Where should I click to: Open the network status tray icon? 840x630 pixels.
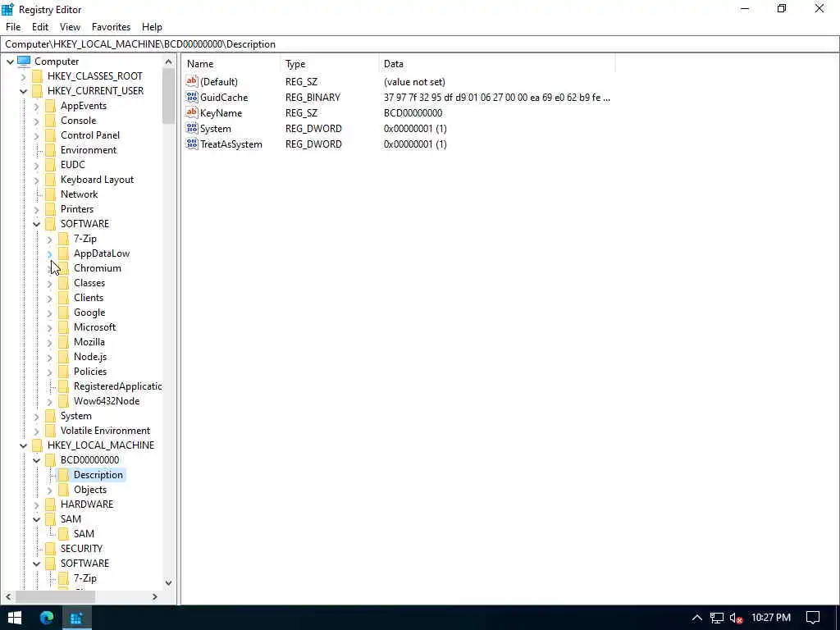click(717, 618)
